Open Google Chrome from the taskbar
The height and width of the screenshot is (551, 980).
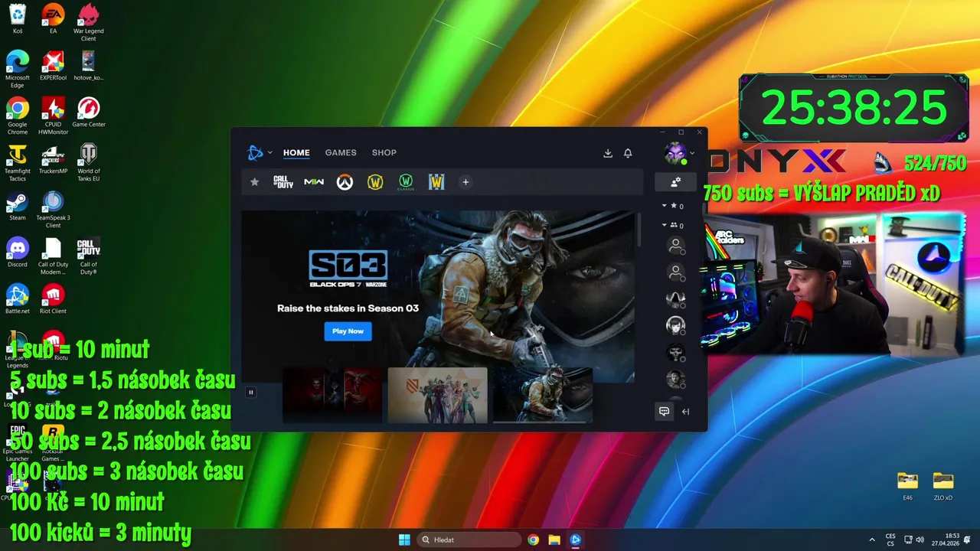pos(533,540)
